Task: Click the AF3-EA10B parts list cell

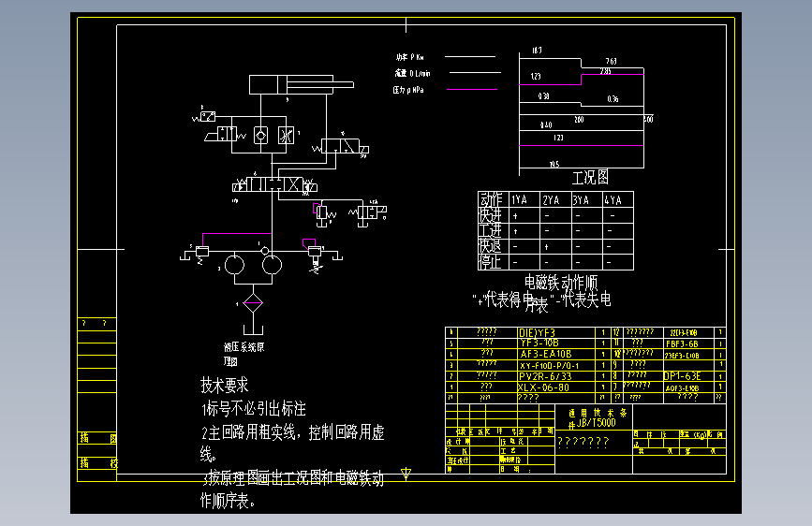Action: (x=546, y=354)
